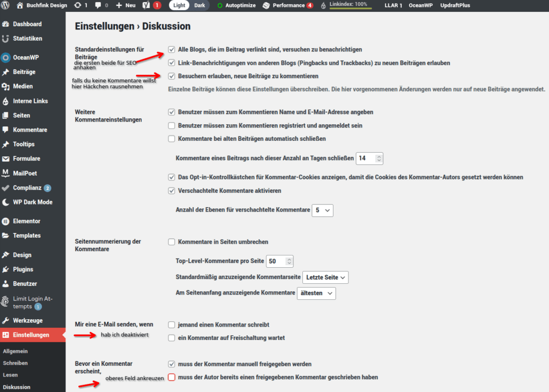Click the WordPress logo icon in admin bar
549x392 pixels.
click(6, 5)
